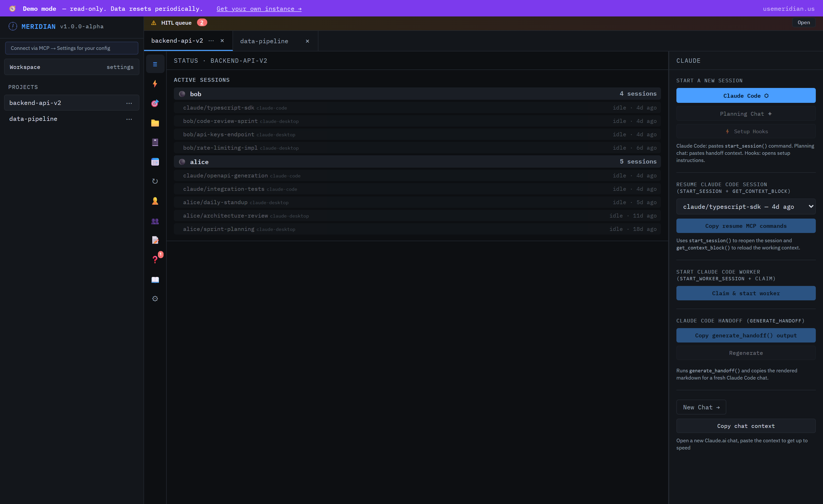This screenshot has height=504, width=823.
Task: Collapse alice's 5 sessions group
Action: pos(417,162)
